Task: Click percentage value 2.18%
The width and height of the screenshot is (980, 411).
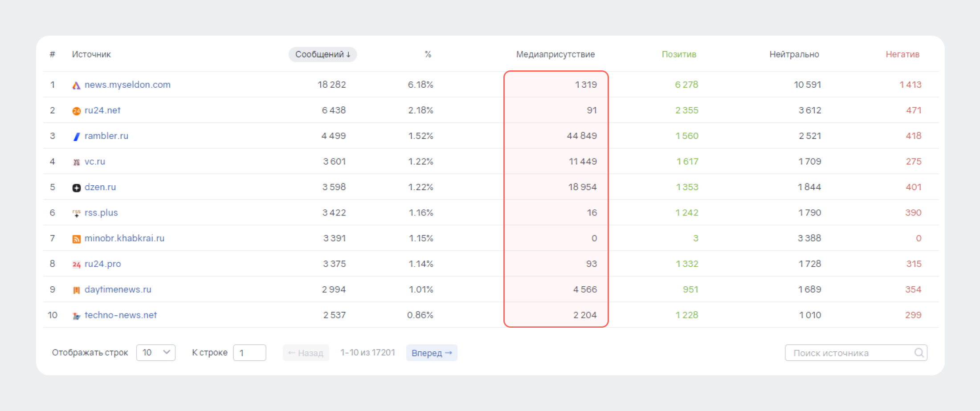Action: click(x=421, y=110)
